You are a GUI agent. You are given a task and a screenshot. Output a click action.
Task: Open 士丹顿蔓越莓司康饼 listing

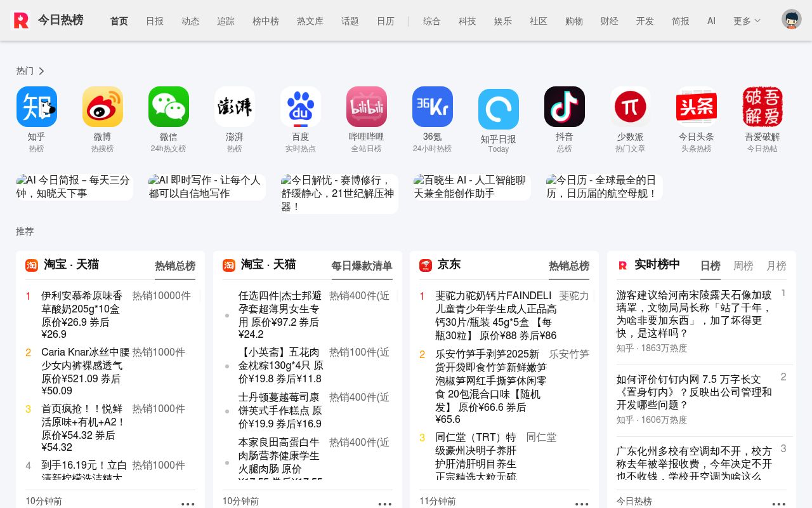coord(281,410)
